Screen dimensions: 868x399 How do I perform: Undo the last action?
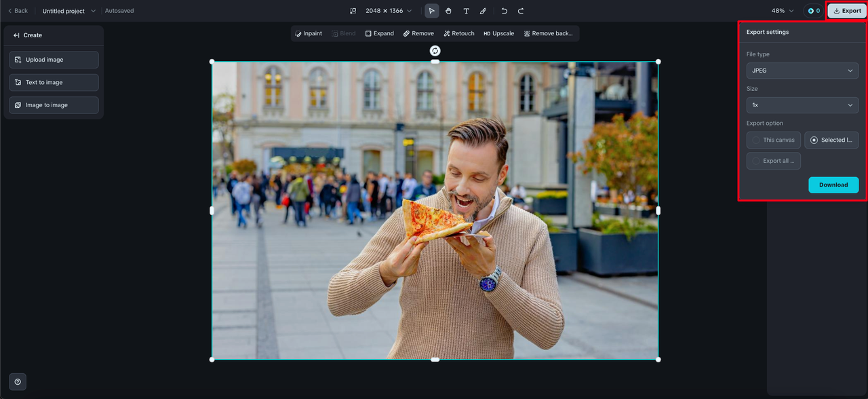point(504,11)
